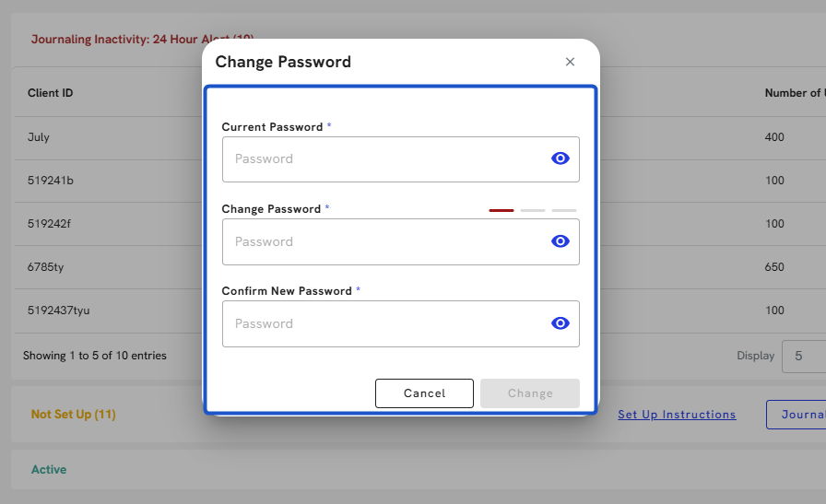Viewport: 826px width, 504px height.
Task: Sort by Client ID column header
Action: tap(50, 93)
